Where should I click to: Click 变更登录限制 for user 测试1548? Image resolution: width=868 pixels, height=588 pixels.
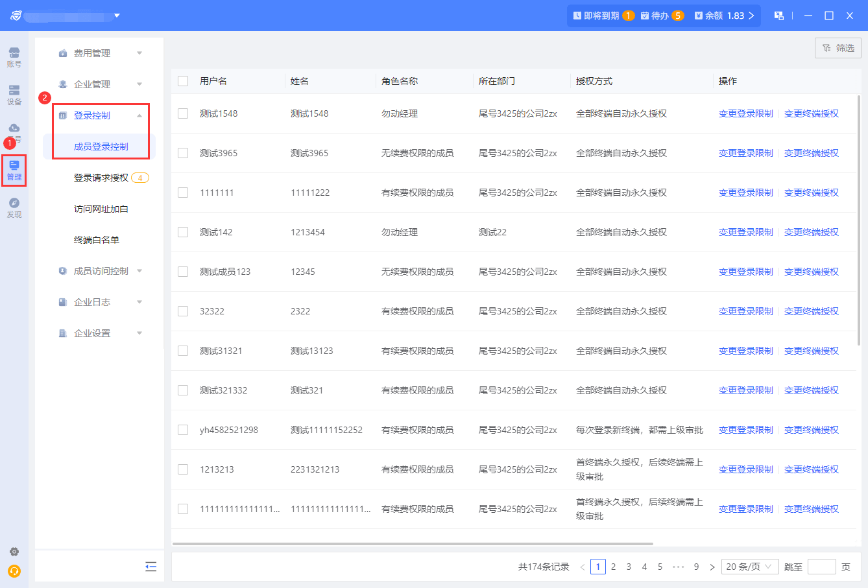(745, 113)
